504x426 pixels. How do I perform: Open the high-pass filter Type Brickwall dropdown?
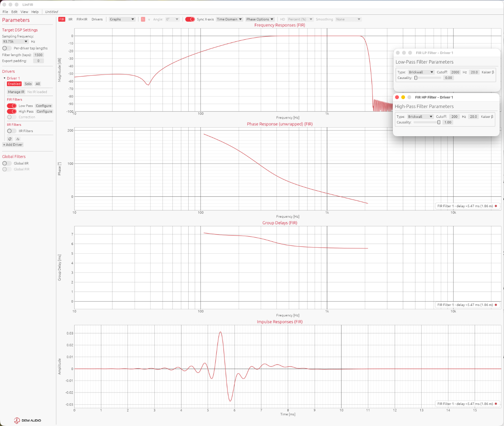click(420, 117)
